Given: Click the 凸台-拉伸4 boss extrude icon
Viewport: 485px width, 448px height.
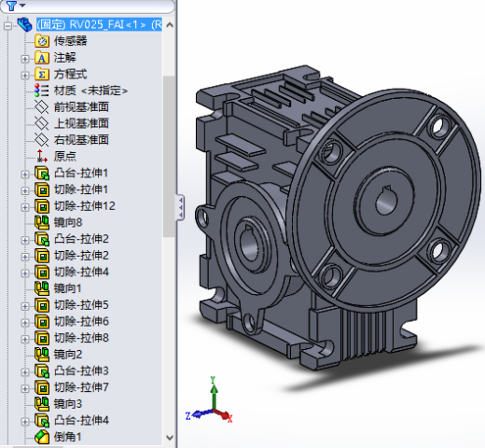Looking at the screenshot, I should 42,421.
